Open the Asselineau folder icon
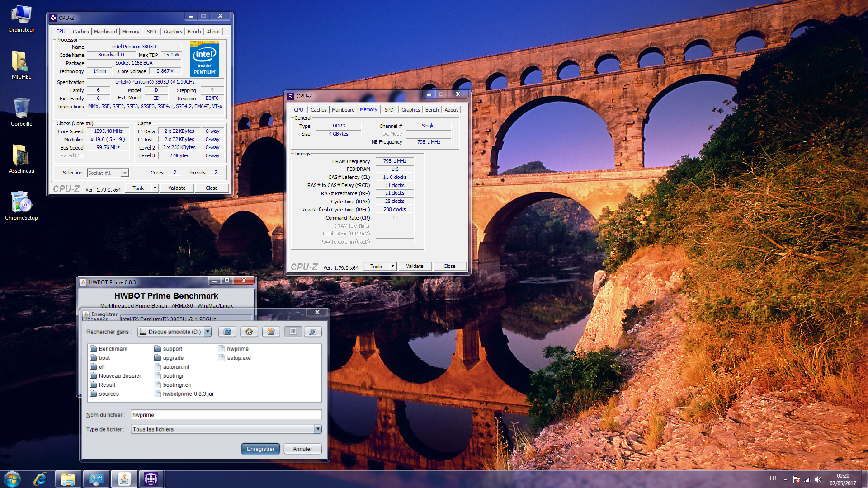 tap(21, 160)
